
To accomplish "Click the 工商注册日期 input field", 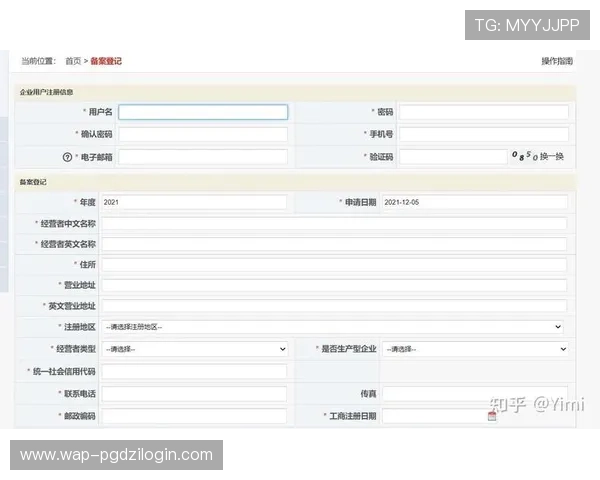I will [434, 416].
